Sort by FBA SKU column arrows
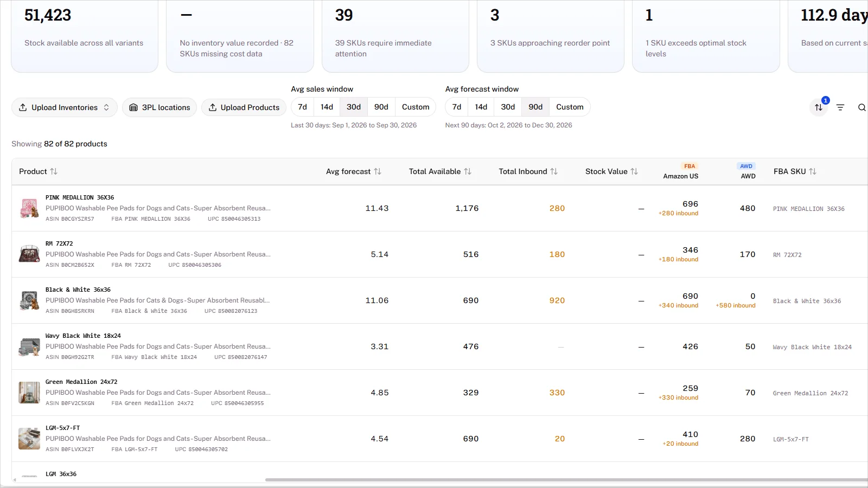The image size is (868, 488). coord(813,171)
